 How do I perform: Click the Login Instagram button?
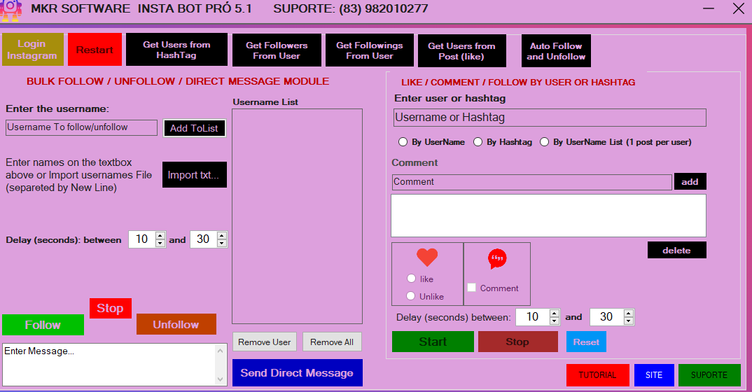(x=32, y=49)
